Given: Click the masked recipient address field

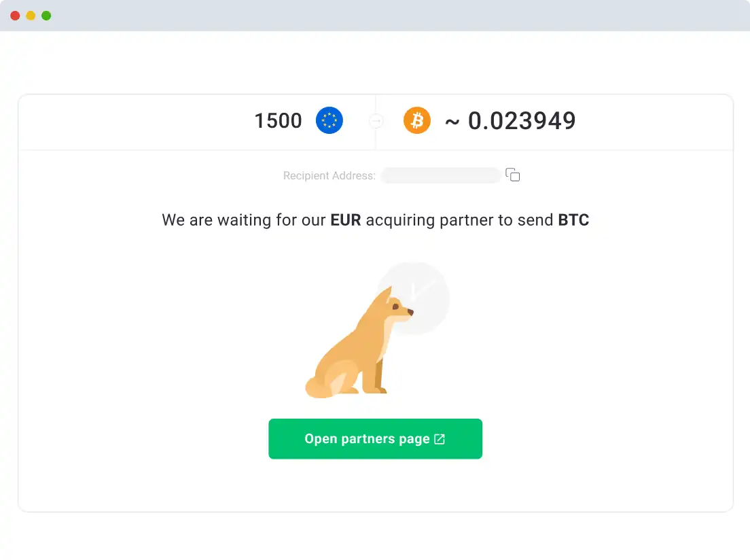Looking at the screenshot, I should pyautogui.click(x=440, y=175).
